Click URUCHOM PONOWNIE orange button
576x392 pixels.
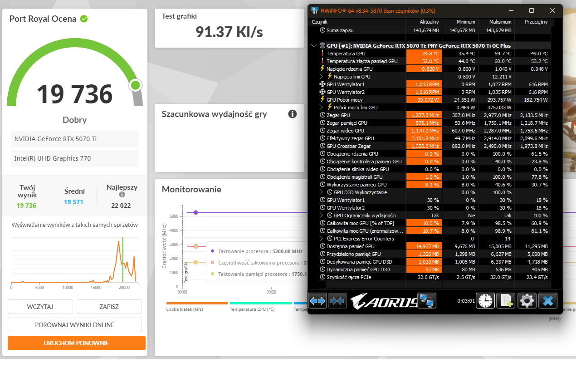(x=77, y=343)
